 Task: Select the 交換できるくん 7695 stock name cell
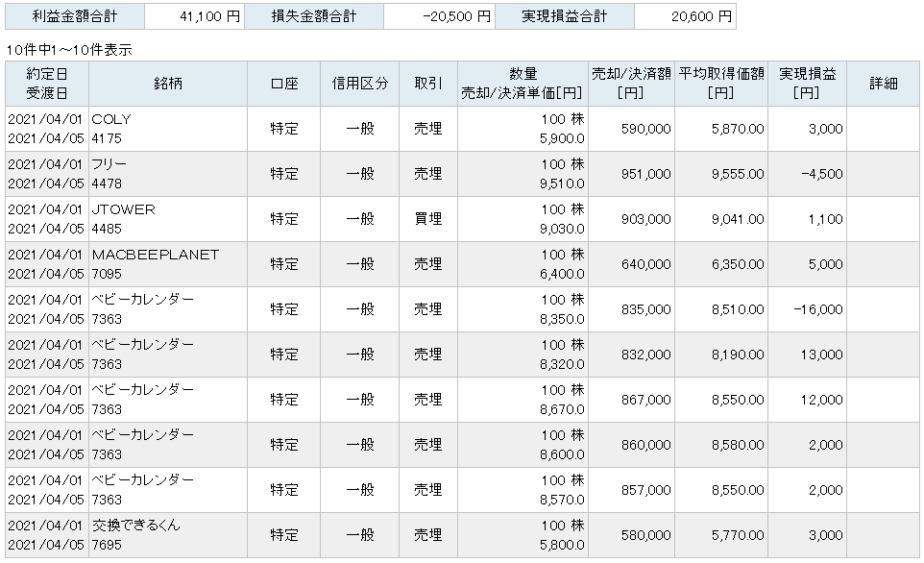coord(168,535)
